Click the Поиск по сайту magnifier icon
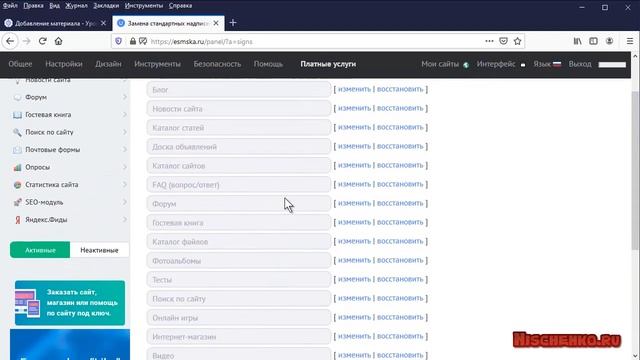Image resolution: width=640 pixels, height=360 pixels. pos(17,132)
